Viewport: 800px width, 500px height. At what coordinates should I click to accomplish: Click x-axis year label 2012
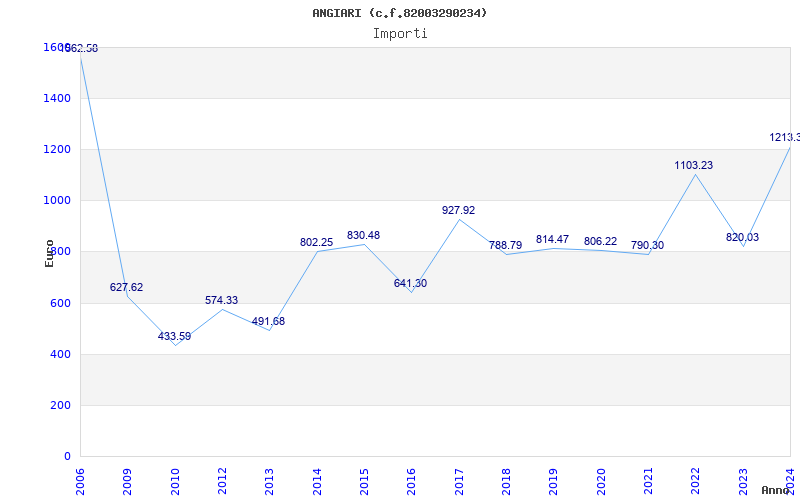(x=222, y=482)
